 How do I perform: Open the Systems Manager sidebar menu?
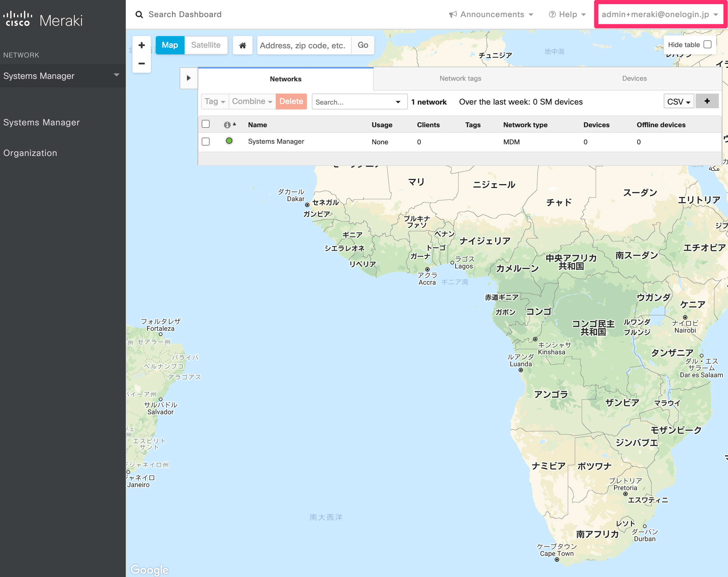coord(42,122)
